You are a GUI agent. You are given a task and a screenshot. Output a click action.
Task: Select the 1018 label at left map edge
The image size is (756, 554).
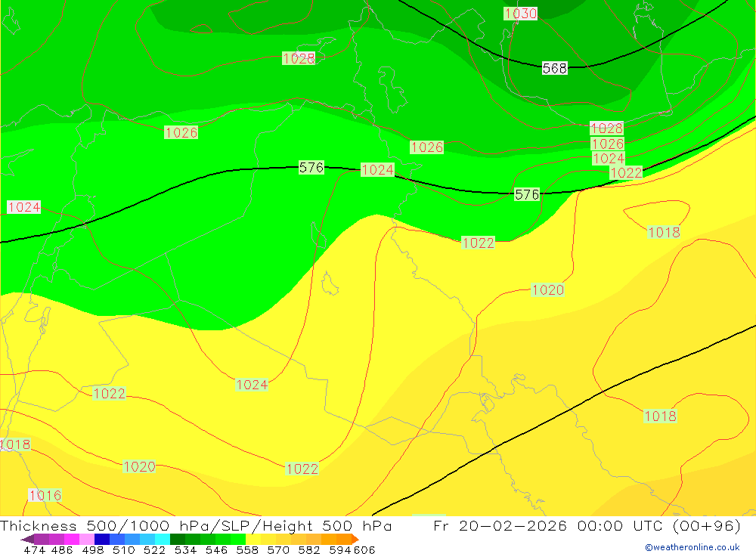(15, 444)
